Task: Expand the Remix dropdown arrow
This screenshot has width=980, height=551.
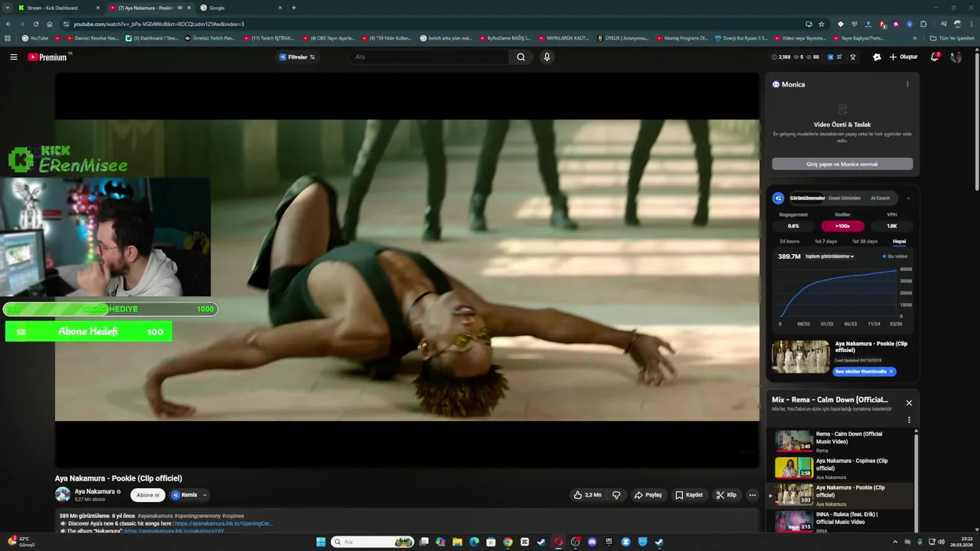Action: pos(204,495)
